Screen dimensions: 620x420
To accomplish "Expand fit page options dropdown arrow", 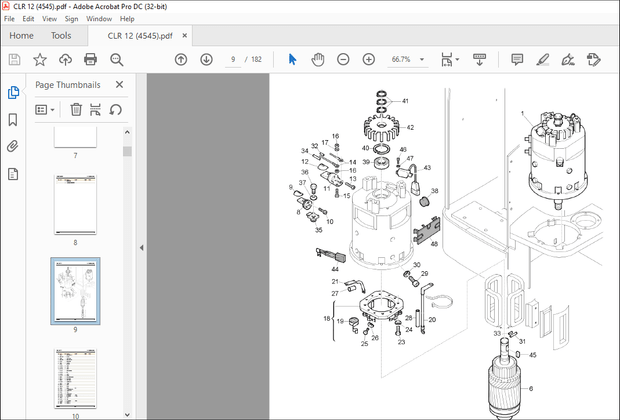I will tap(457, 60).
